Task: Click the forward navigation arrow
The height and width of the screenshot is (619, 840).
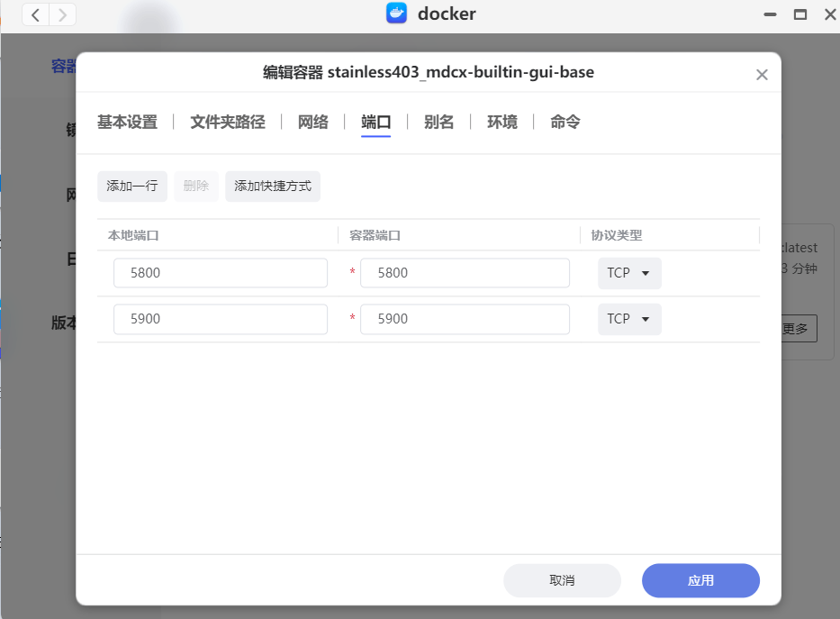Action: click(62, 14)
